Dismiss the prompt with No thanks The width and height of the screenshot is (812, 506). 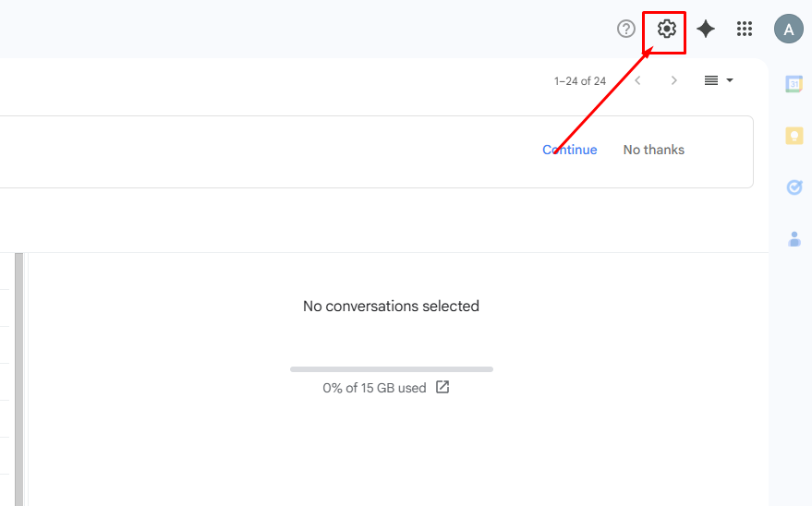pyautogui.click(x=654, y=150)
